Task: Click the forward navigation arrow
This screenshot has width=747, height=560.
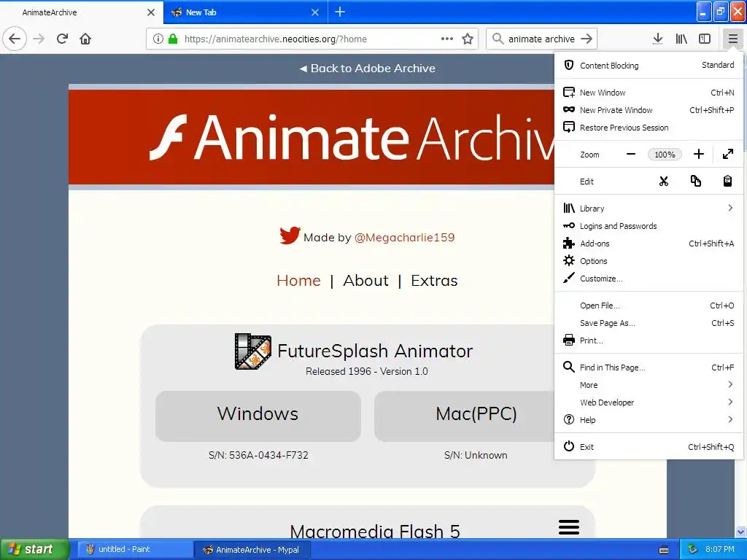Action: click(x=39, y=39)
